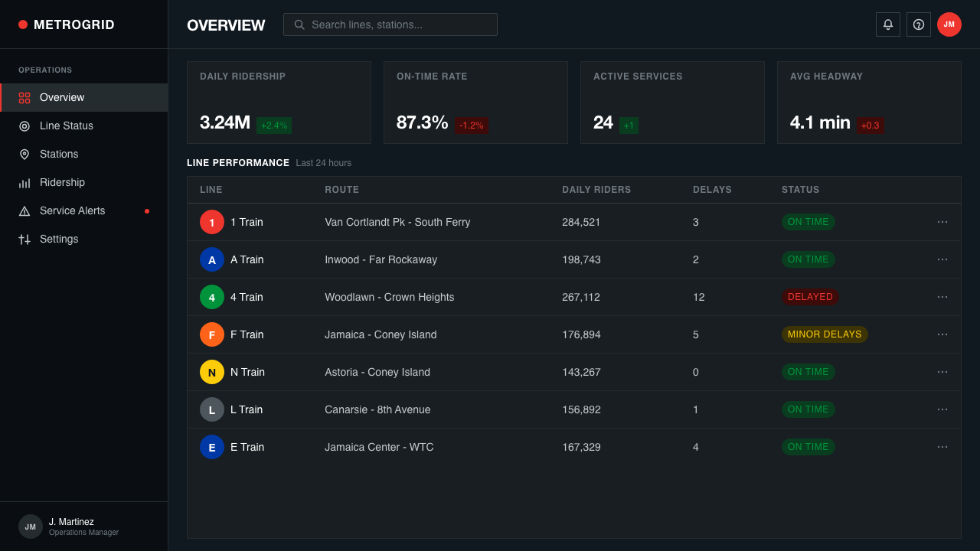Image resolution: width=980 pixels, height=551 pixels.
Task: Select the Overview menu item
Action: [84, 98]
